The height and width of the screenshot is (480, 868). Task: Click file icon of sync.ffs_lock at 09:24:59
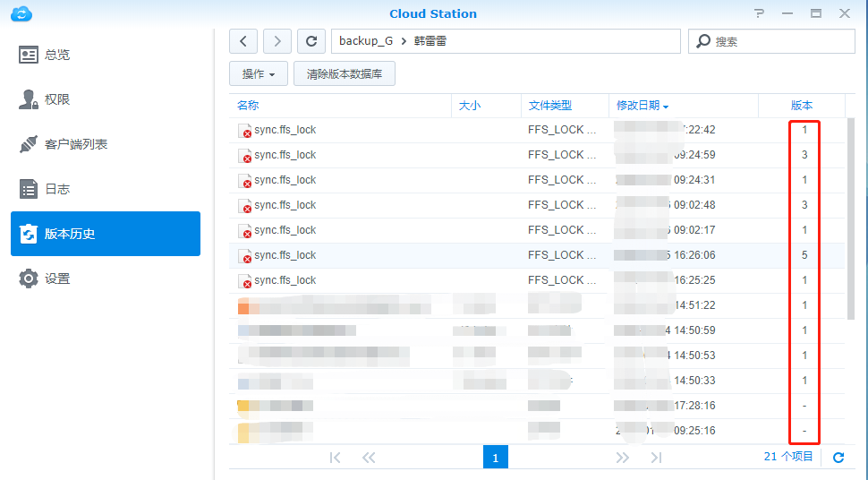[244, 156]
